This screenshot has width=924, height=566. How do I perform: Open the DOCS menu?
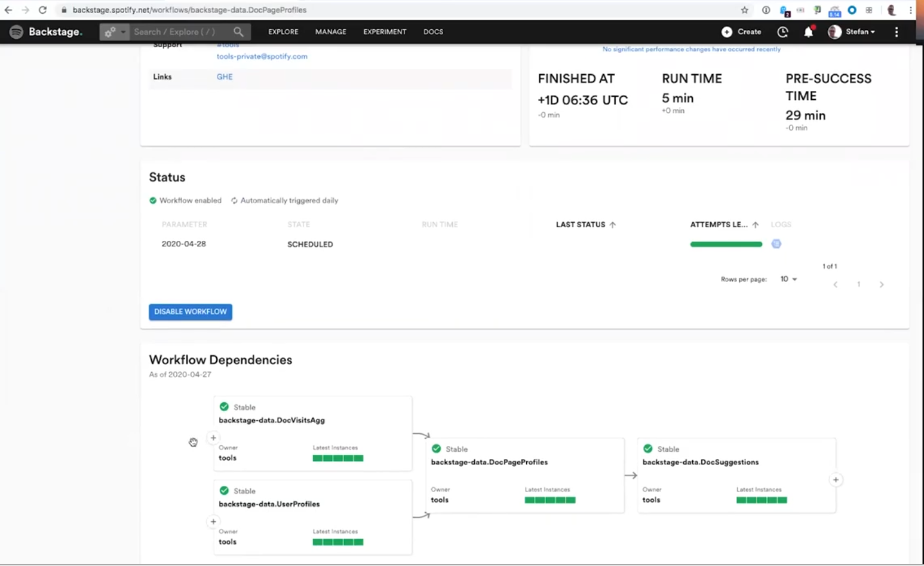click(433, 32)
